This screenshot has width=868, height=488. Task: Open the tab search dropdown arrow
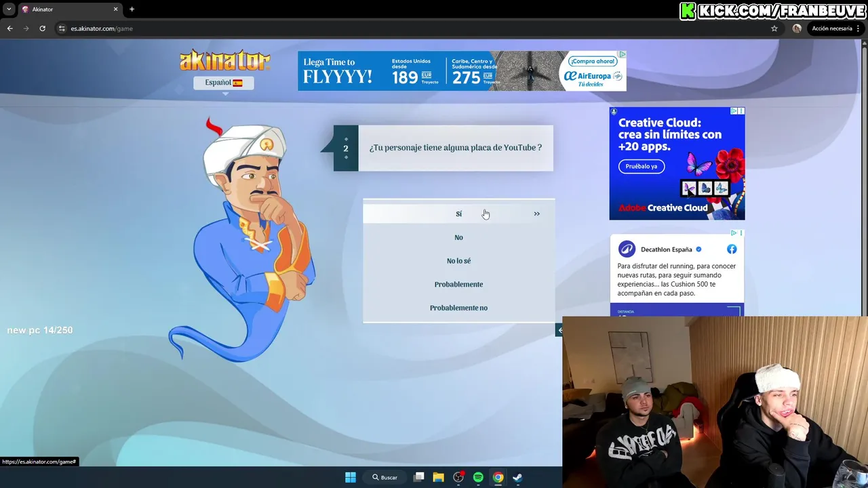click(9, 9)
